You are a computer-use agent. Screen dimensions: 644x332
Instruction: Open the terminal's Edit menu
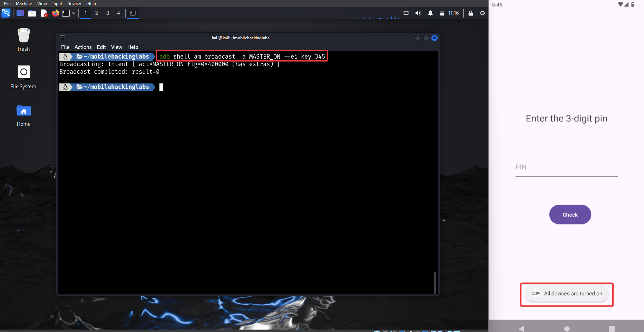click(x=101, y=47)
